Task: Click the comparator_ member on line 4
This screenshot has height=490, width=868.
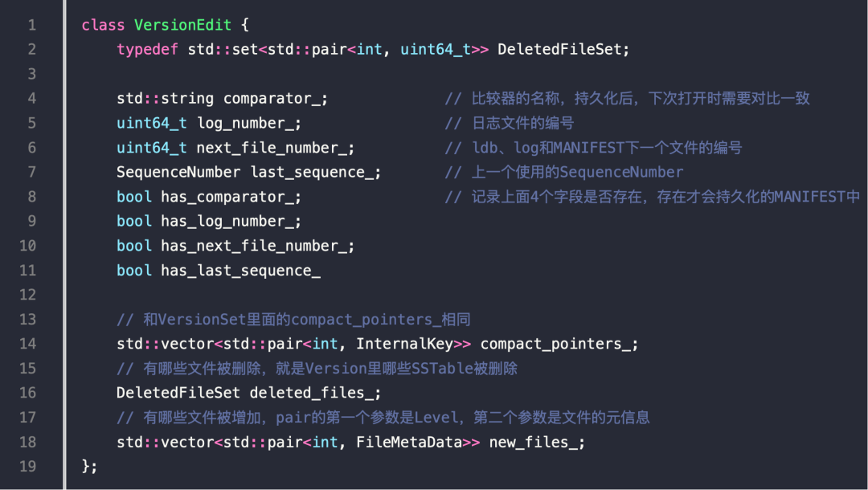Action: pos(272,99)
